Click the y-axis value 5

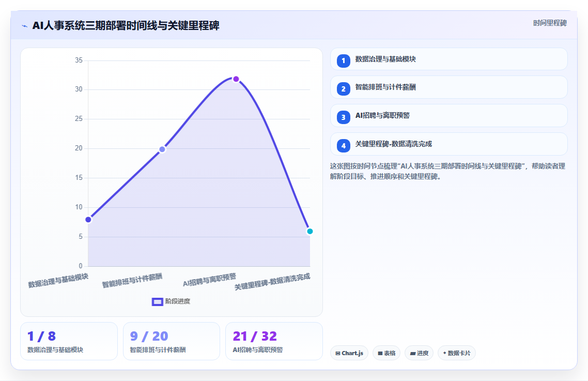tap(81, 236)
